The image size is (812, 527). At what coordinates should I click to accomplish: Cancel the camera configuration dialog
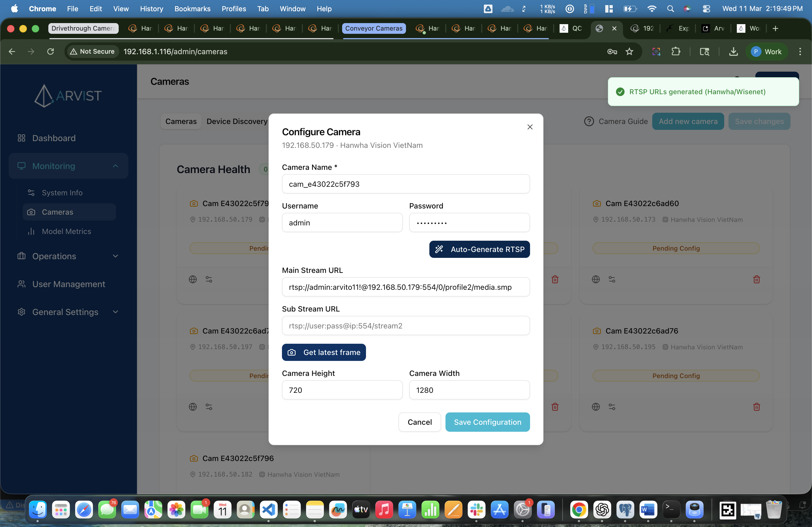tap(419, 422)
